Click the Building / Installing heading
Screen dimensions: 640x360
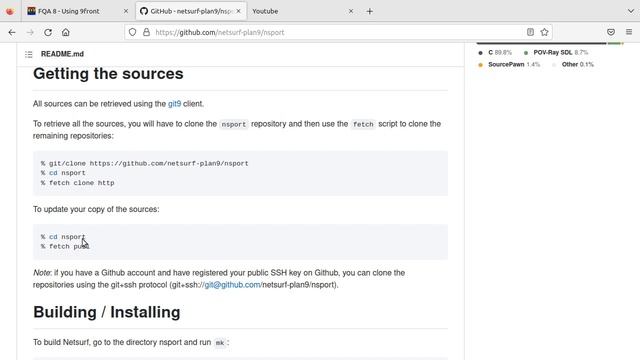click(107, 312)
